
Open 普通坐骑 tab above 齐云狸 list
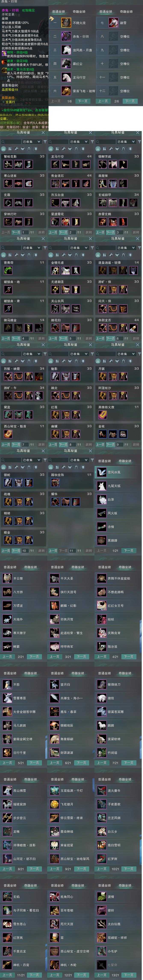tap(10, 567)
